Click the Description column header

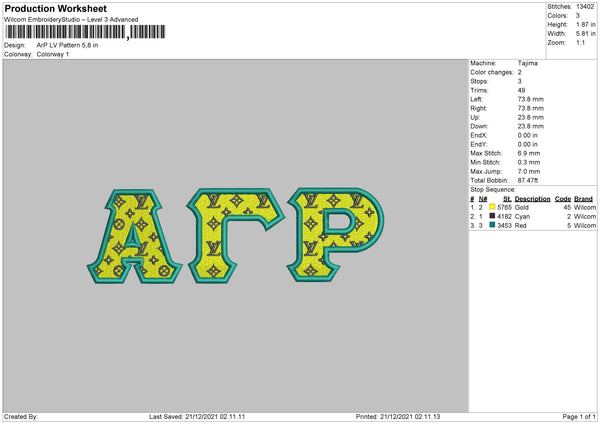(532, 199)
